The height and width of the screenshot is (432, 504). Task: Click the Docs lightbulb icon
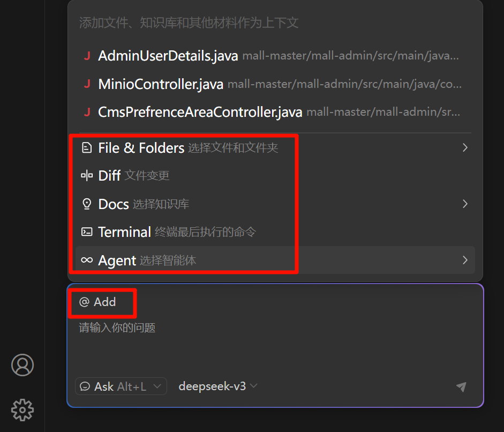pos(86,204)
